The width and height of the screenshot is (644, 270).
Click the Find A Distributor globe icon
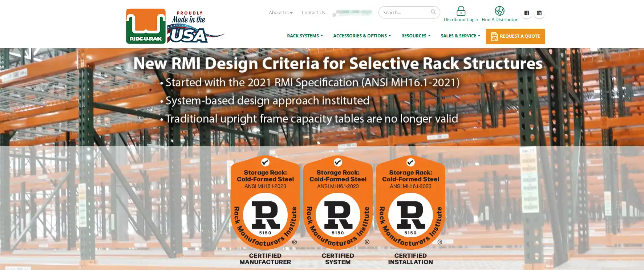(x=499, y=11)
